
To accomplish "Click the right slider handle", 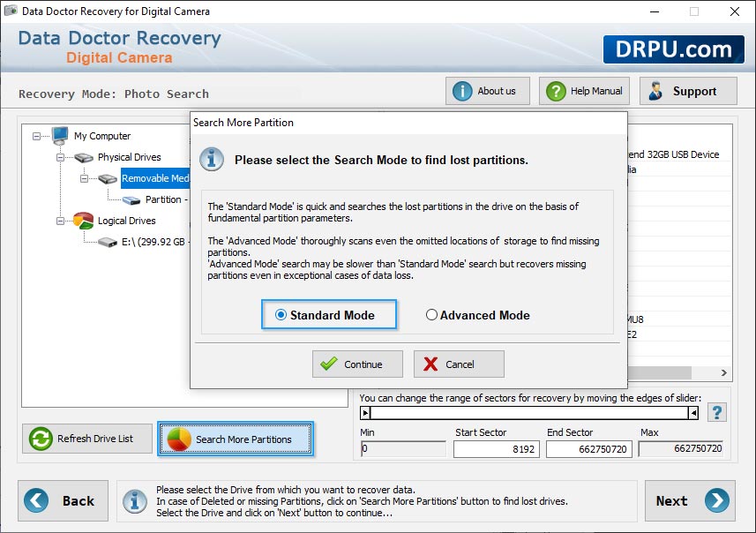I will (693, 413).
